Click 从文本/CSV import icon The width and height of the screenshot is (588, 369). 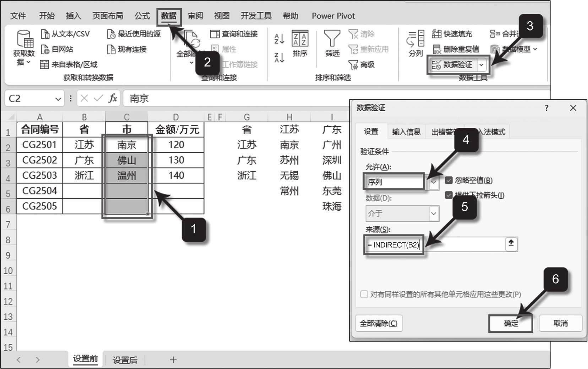coord(45,34)
